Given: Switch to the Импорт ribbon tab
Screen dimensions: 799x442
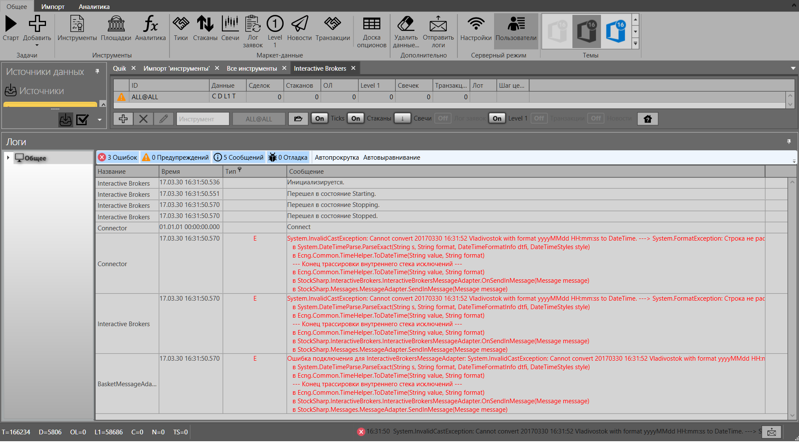Looking at the screenshot, I should click(53, 6).
